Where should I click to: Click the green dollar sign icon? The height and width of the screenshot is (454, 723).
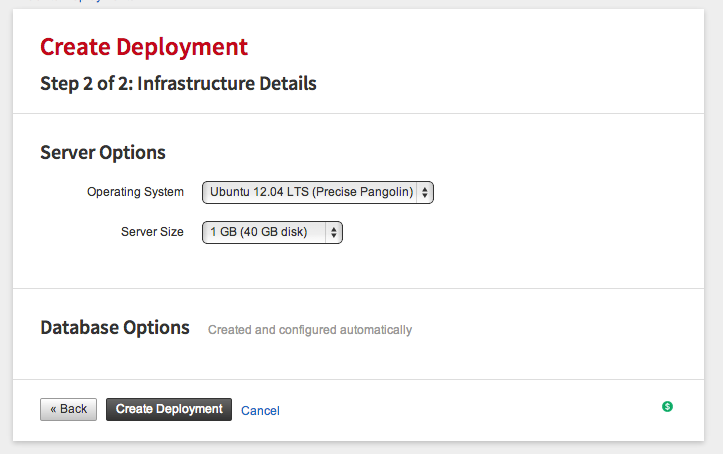pyautogui.click(x=667, y=407)
